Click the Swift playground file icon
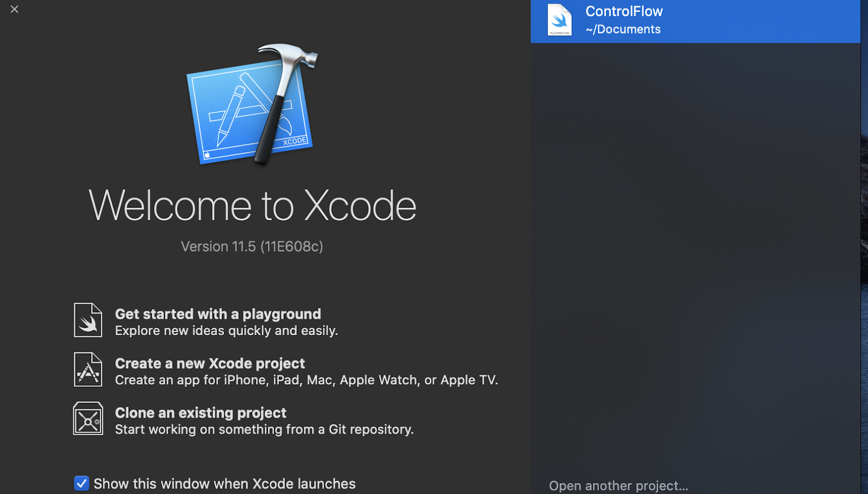 pyautogui.click(x=88, y=320)
